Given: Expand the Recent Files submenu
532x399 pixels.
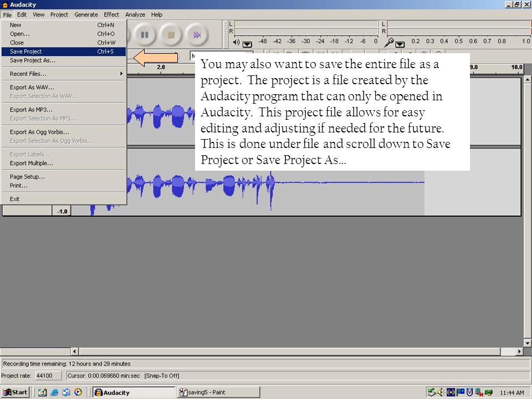Looking at the screenshot, I should tap(63, 74).
